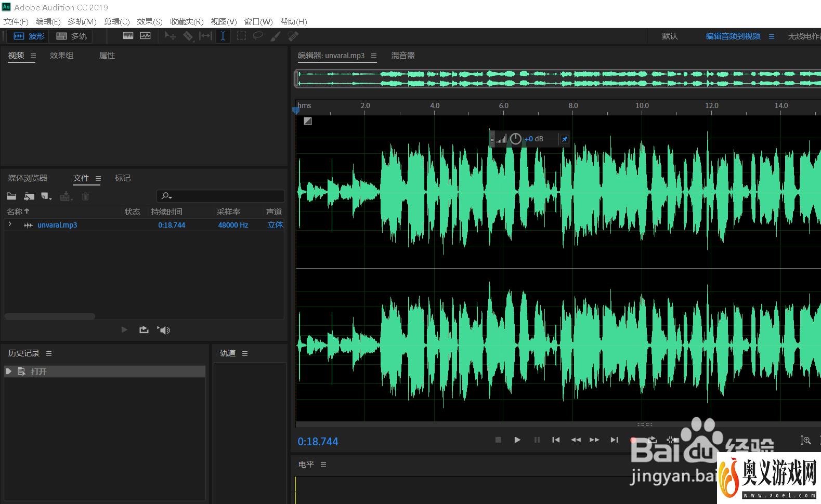Image resolution: width=821 pixels, height=504 pixels.
Task: Open the Favorites (收藏夹) menu
Action: click(x=187, y=21)
